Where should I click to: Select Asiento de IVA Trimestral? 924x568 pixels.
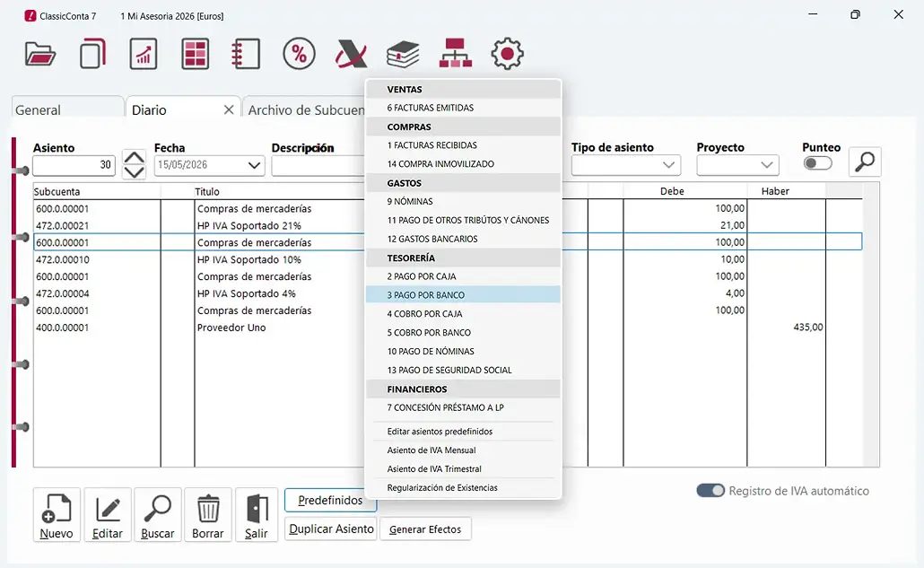point(463,469)
